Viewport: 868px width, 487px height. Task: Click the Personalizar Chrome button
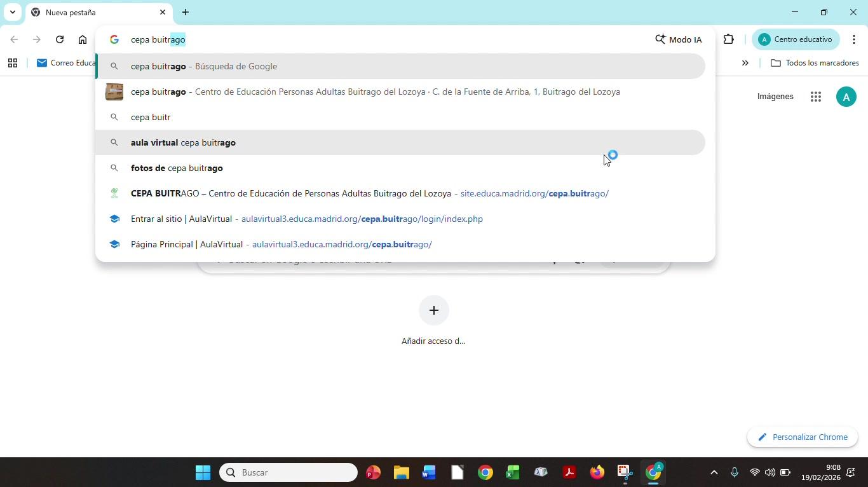click(803, 437)
